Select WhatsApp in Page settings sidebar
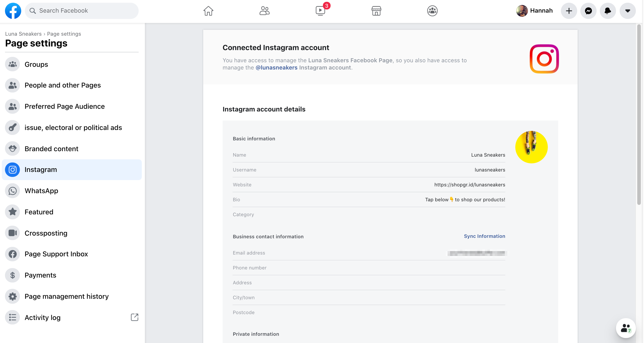This screenshot has height=343, width=644. pyautogui.click(x=41, y=191)
